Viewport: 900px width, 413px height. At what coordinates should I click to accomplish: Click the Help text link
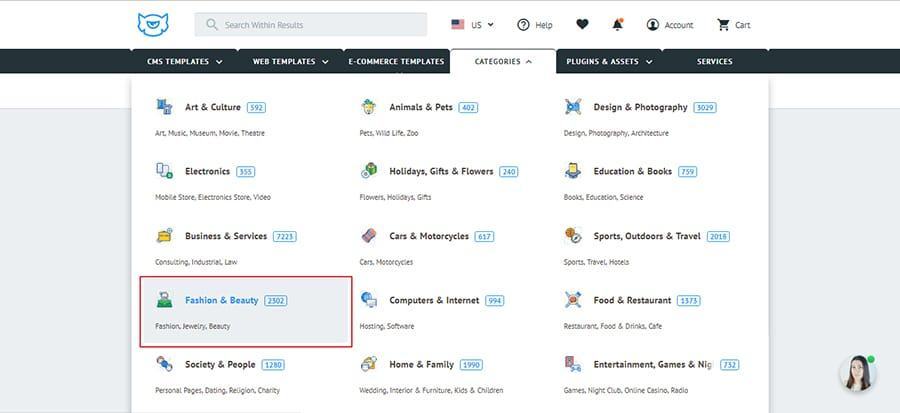tap(544, 25)
